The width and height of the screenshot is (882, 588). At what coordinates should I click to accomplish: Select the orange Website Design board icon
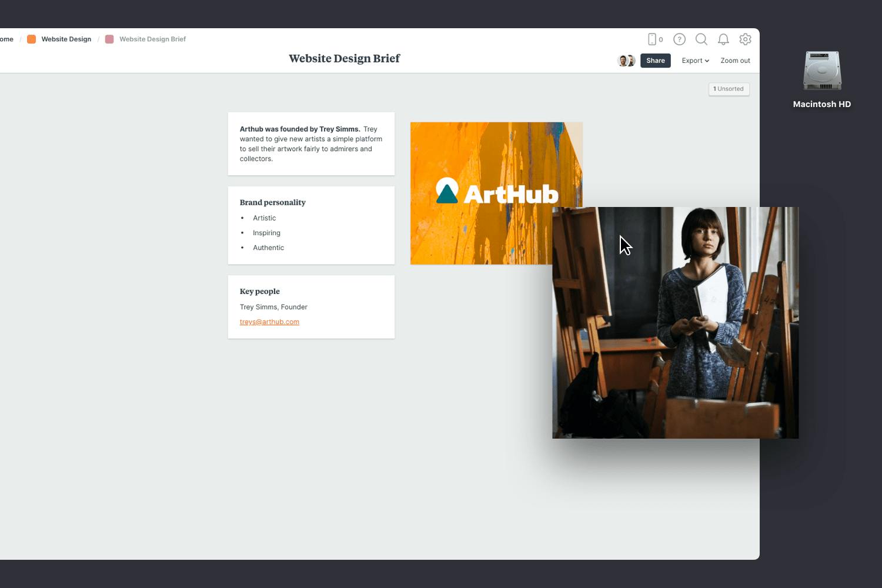pyautogui.click(x=31, y=39)
